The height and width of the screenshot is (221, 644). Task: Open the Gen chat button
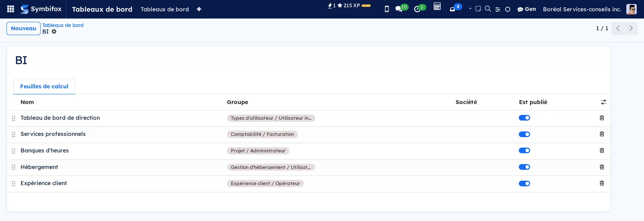526,9
